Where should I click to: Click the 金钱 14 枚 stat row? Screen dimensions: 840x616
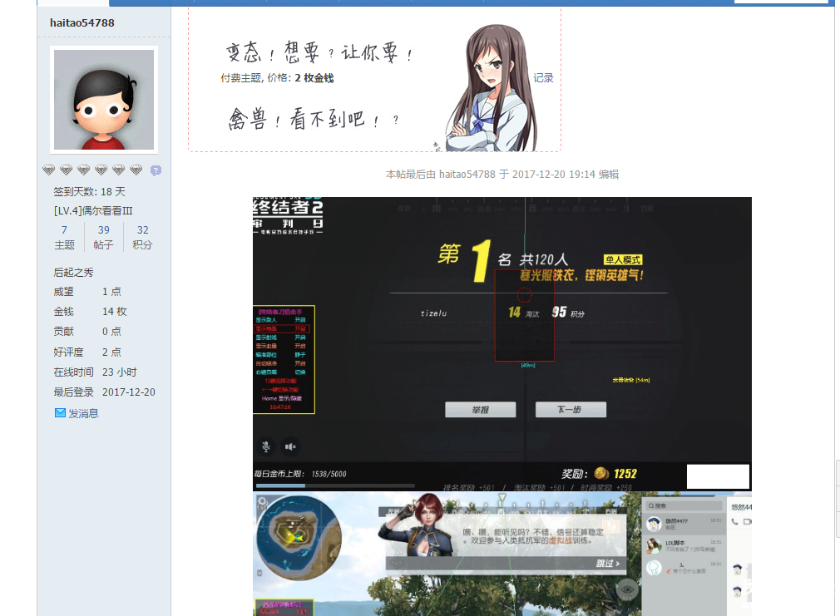point(90,312)
